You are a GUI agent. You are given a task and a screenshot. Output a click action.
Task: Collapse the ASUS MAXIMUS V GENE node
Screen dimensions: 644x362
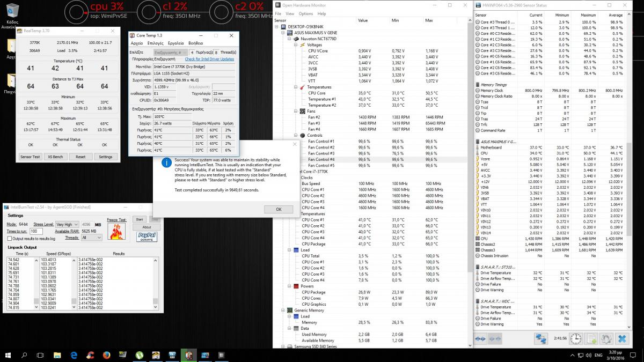(x=283, y=33)
